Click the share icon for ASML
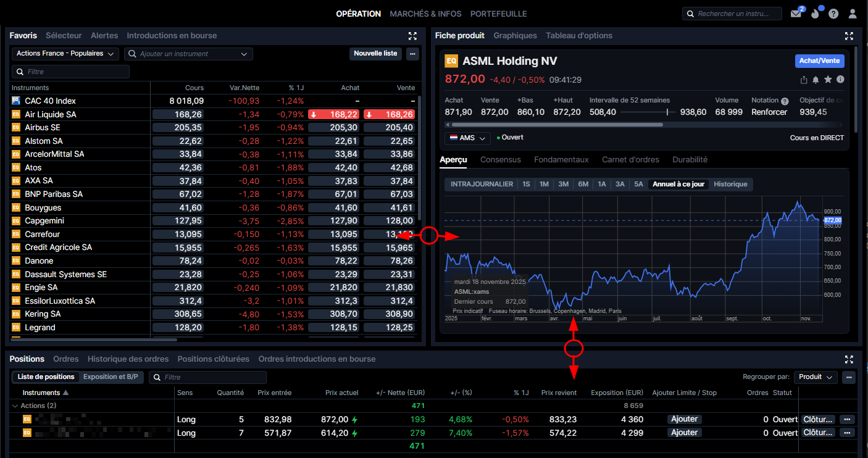 tap(803, 80)
